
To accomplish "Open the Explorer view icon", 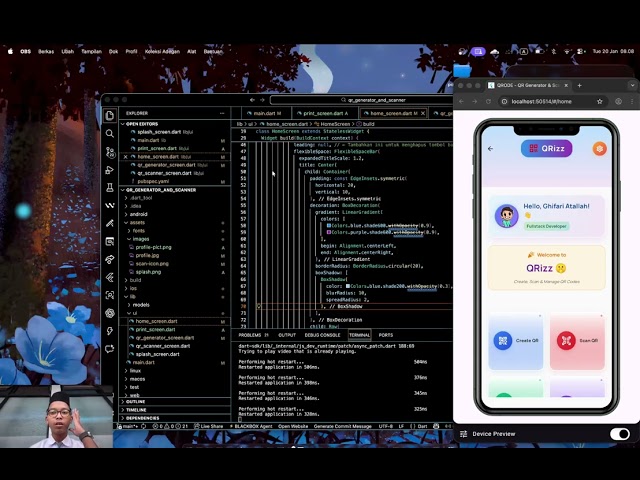I will click(x=110, y=114).
